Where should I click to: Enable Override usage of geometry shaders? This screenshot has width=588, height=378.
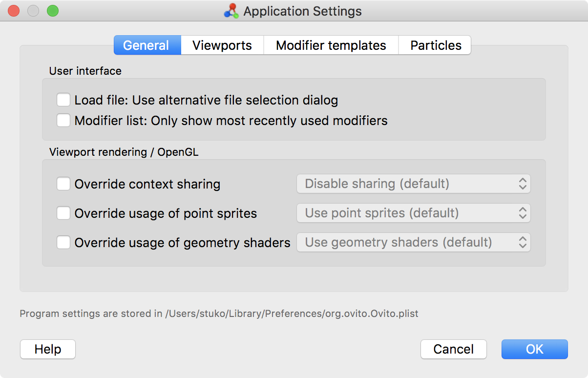click(63, 242)
